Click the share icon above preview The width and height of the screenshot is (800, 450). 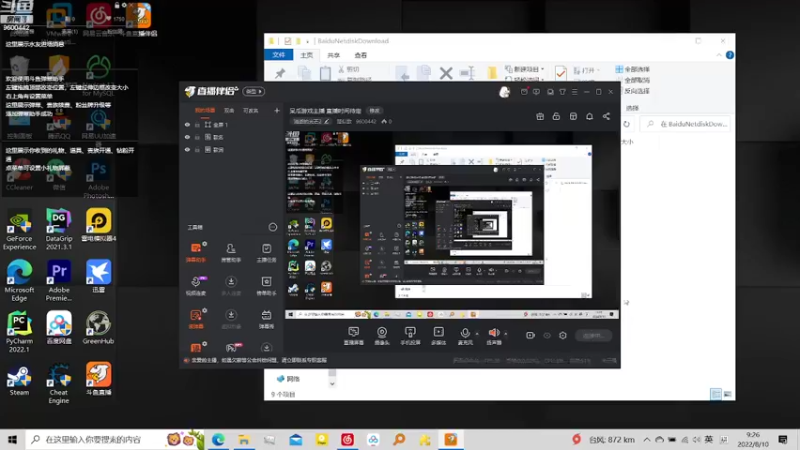pyautogui.click(x=606, y=116)
